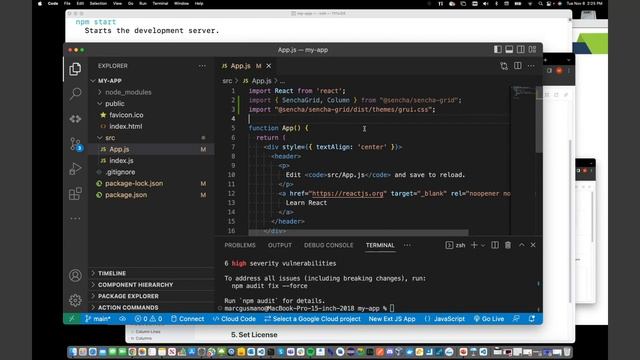Screen dimensions: 640x360
Task: Change JavaScript language mode
Action: (444, 319)
